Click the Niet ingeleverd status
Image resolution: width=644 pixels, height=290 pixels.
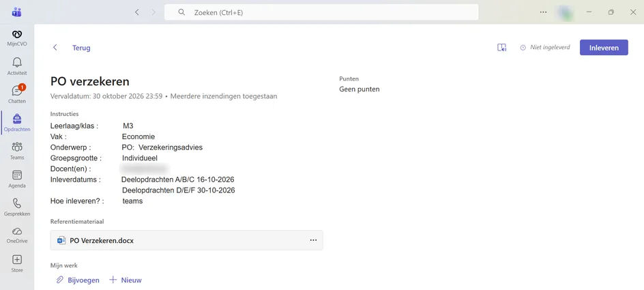pos(545,47)
